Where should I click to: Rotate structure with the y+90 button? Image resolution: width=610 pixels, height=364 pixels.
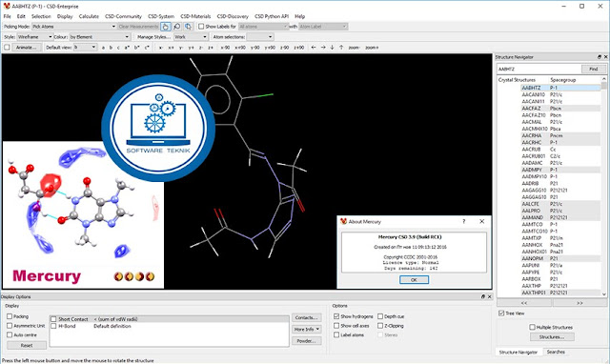point(270,48)
